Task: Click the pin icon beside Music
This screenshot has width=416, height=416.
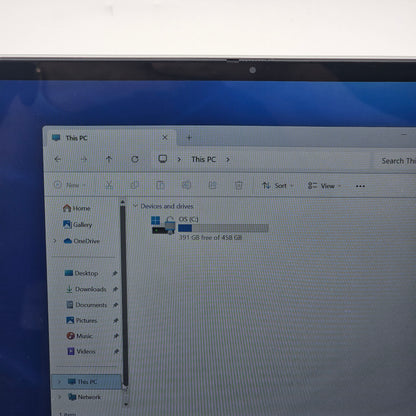Action: 116,336
